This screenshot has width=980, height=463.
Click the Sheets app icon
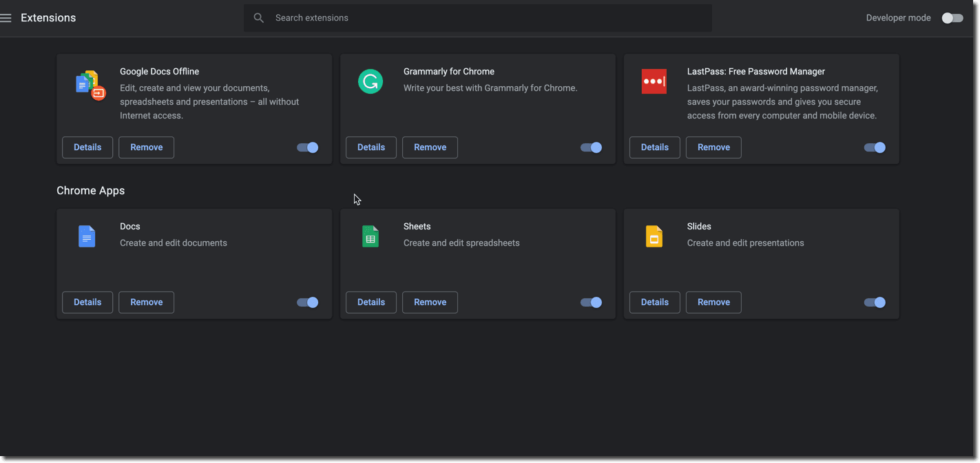[371, 236]
